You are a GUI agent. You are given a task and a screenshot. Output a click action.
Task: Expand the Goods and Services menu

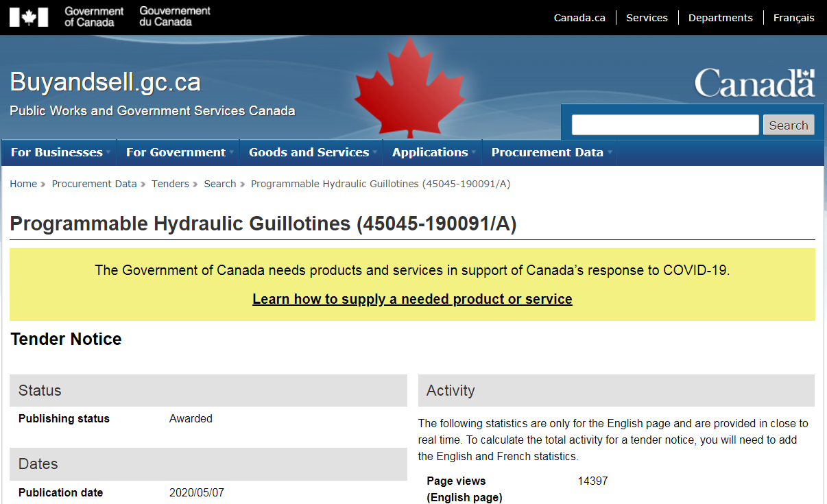coord(311,152)
